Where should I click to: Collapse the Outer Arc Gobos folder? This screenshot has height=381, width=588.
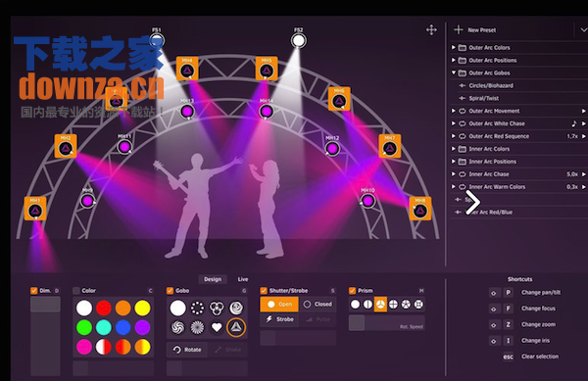tap(454, 72)
